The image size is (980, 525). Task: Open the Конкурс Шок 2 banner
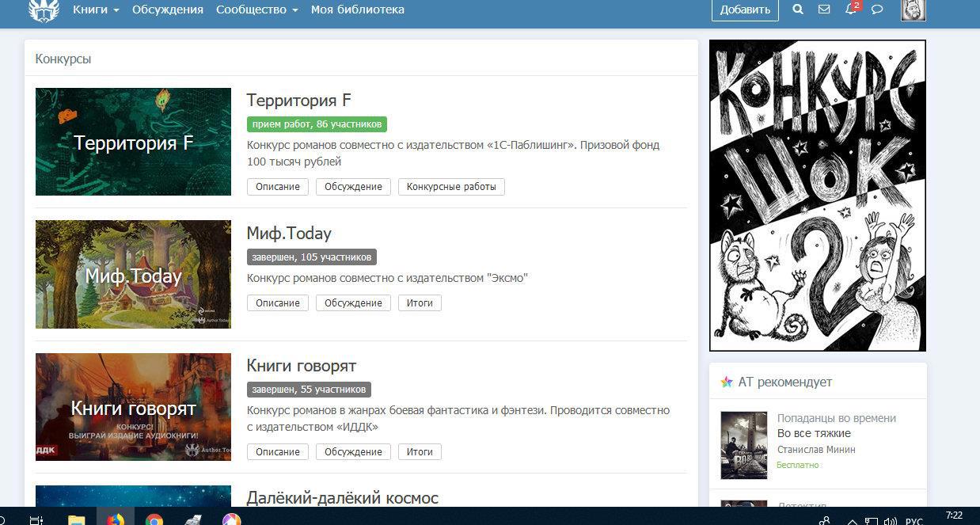[817, 196]
